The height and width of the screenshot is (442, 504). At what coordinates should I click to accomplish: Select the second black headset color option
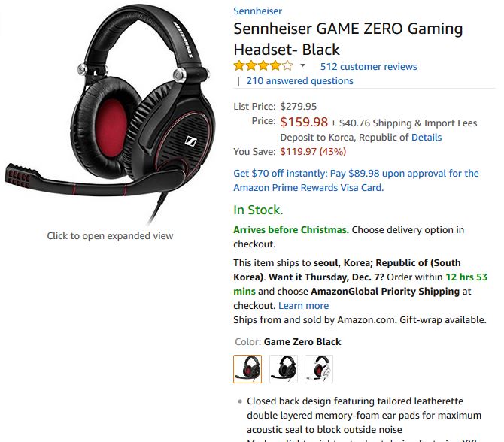(283, 369)
